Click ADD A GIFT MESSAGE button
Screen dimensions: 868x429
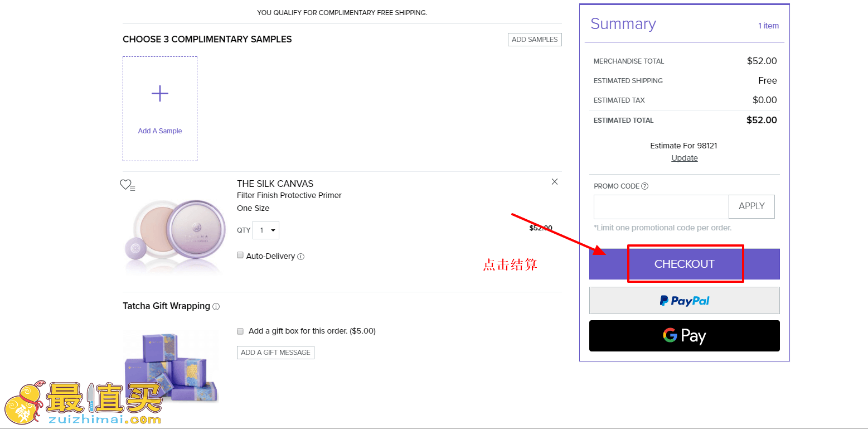(275, 353)
